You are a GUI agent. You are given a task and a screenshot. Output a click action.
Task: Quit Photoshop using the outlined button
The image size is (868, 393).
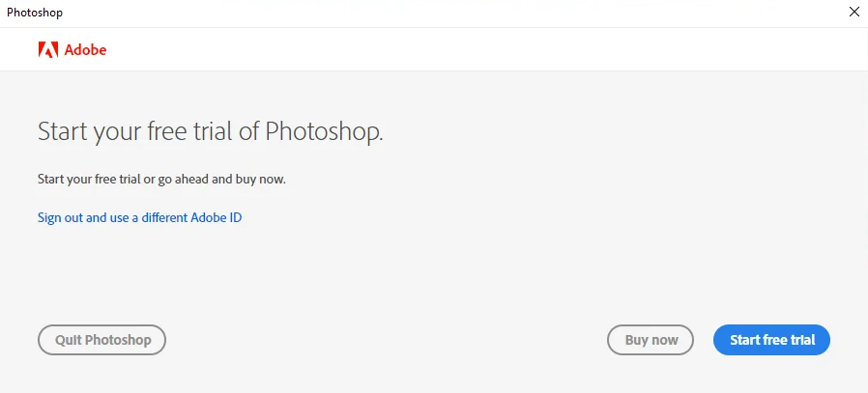coord(101,339)
